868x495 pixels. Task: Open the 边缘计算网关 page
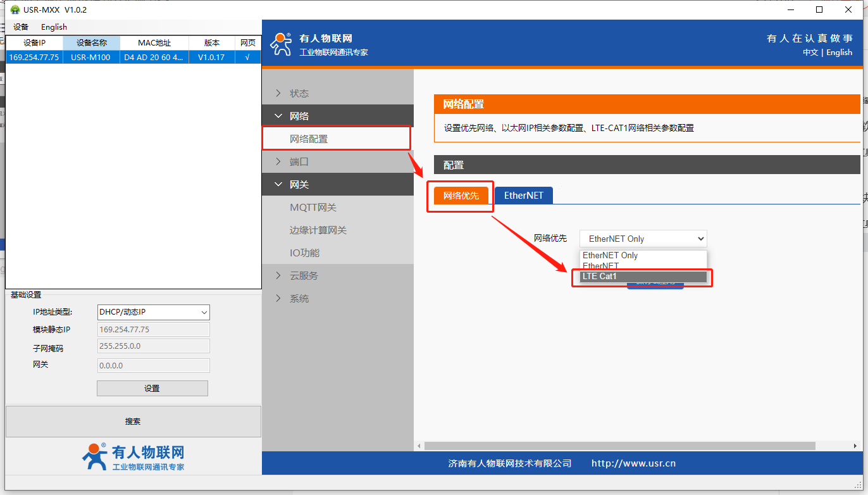(x=318, y=230)
